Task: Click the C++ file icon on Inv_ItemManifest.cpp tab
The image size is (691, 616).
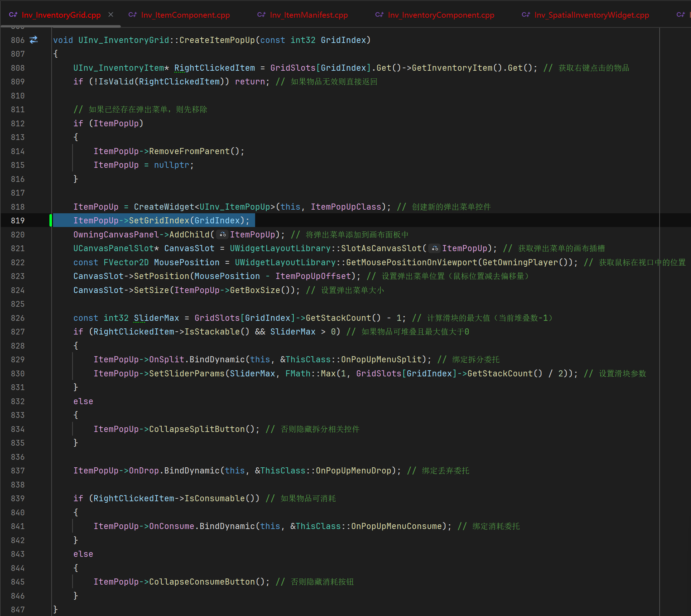Action: click(262, 14)
